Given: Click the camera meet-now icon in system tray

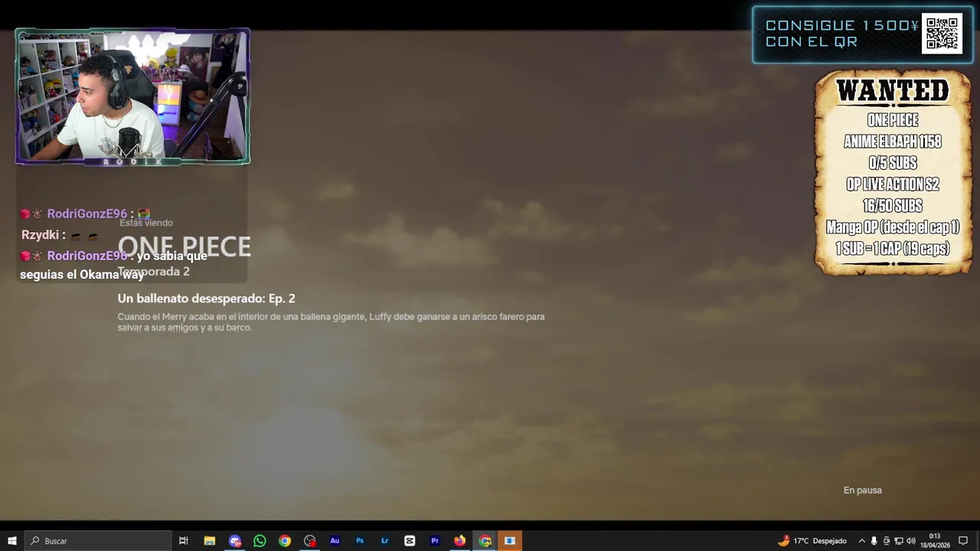Looking at the screenshot, I should (x=887, y=541).
